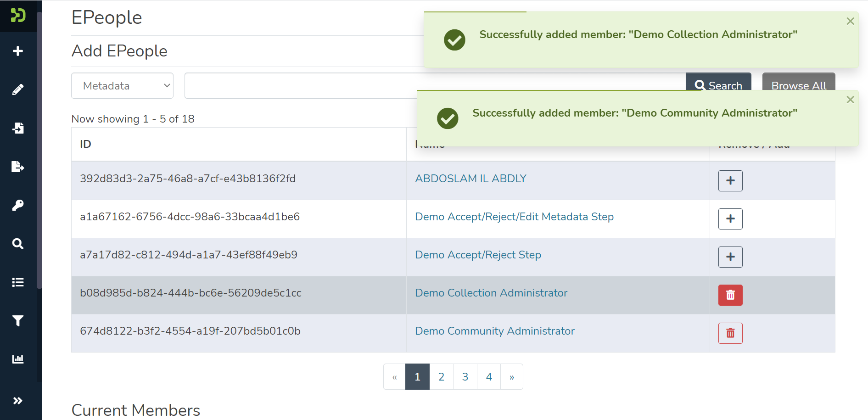Go to next page using » arrow
The width and height of the screenshot is (868, 420).
[511, 377]
